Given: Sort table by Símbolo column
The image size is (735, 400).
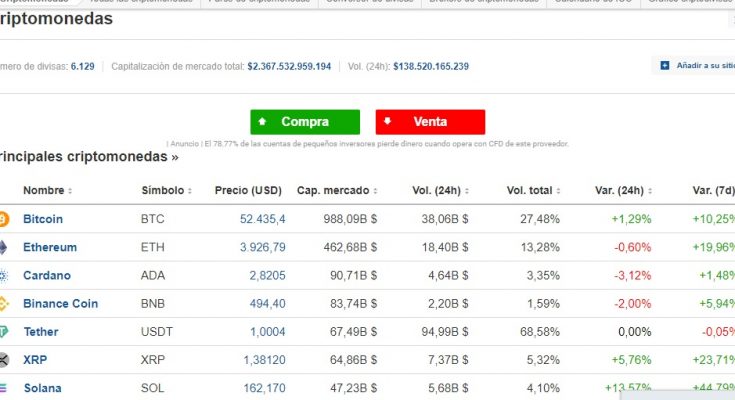Looking at the screenshot, I should tap(166, 190).
